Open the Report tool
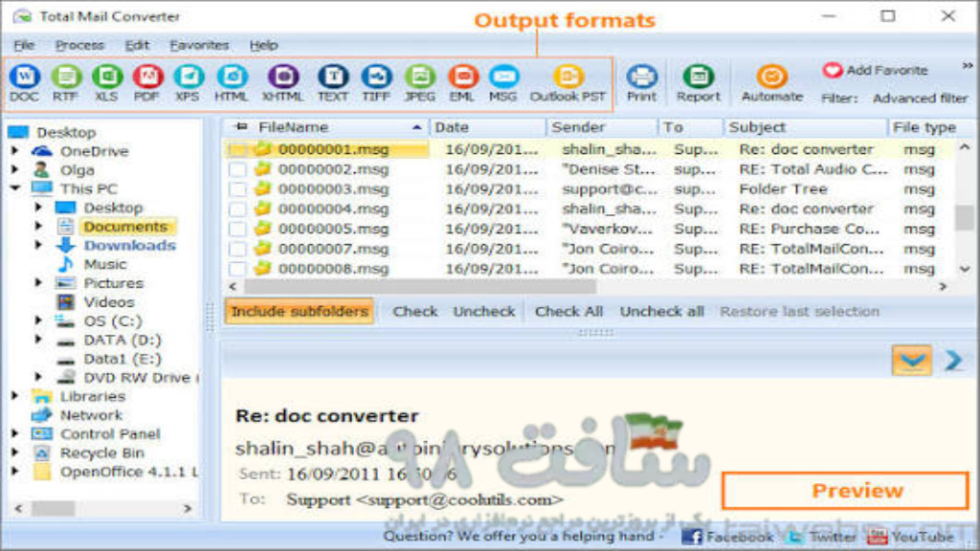 pyautogui.click(x=698, y=83)
